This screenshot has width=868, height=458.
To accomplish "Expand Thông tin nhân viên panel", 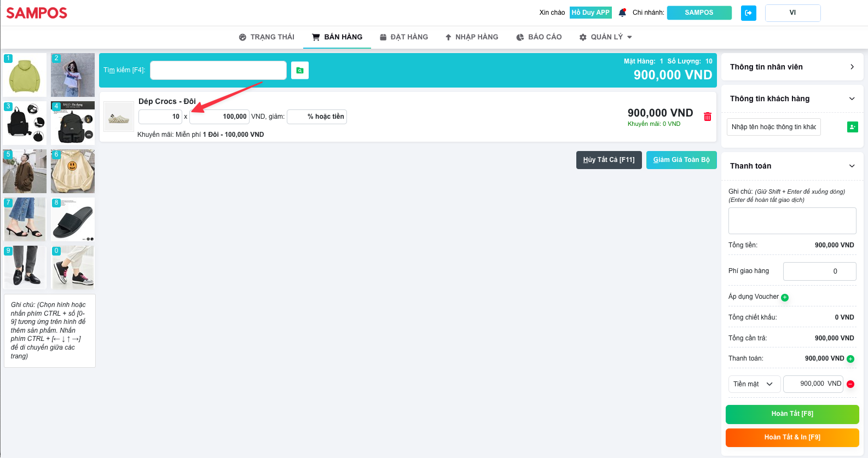I will (792, 67).
